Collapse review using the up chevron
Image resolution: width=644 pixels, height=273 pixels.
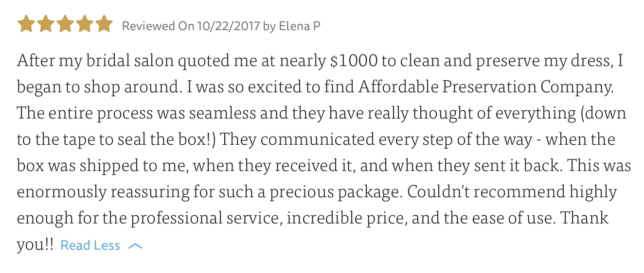pos(135,246)
